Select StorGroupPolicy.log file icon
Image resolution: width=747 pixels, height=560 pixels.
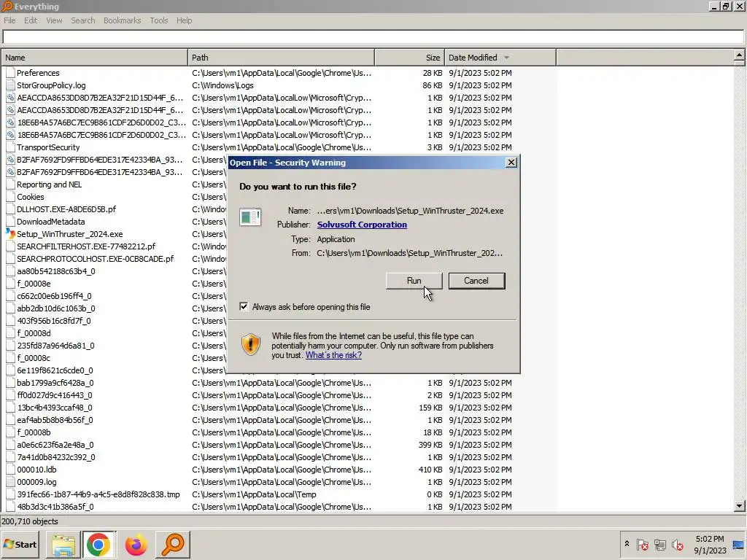[x=10, y=85]
